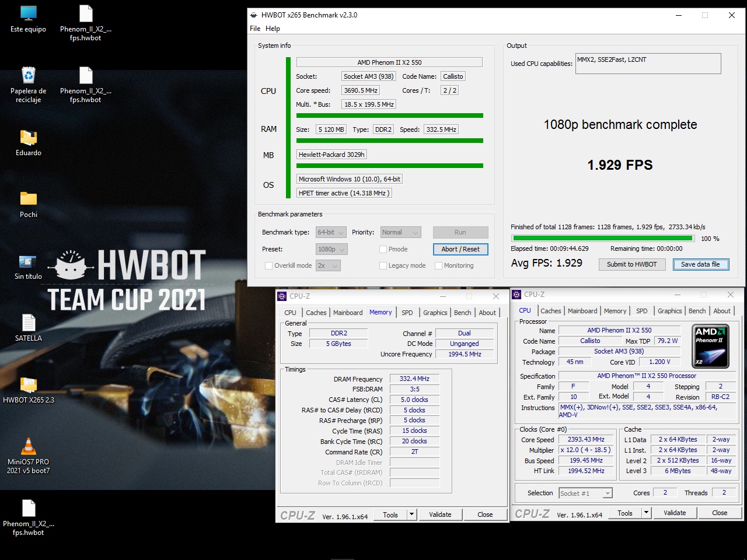Click the benchmark progress bar at 100%
Viewport: 747px width, 560px height.
coord(602,238)
